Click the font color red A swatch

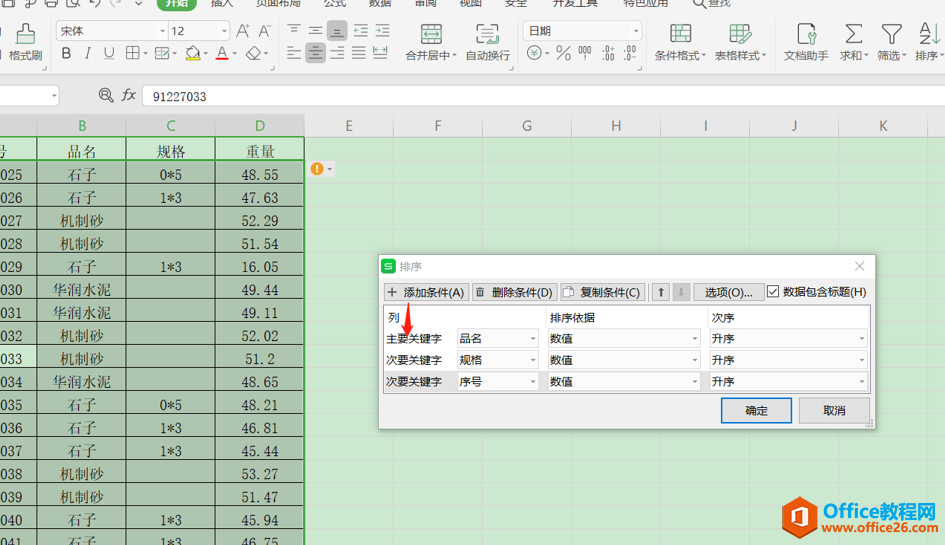(222, 54)
